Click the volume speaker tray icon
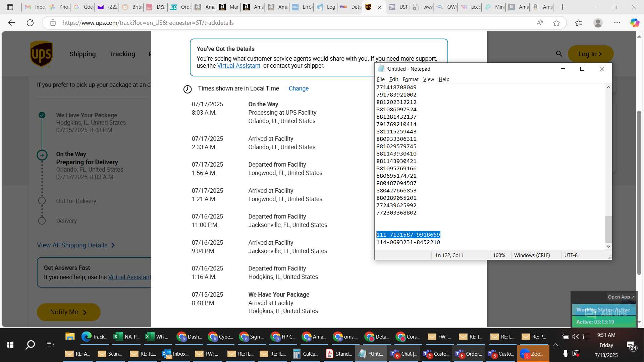Image resolution: width=644 pixels, height=362 pixels. 576,337
